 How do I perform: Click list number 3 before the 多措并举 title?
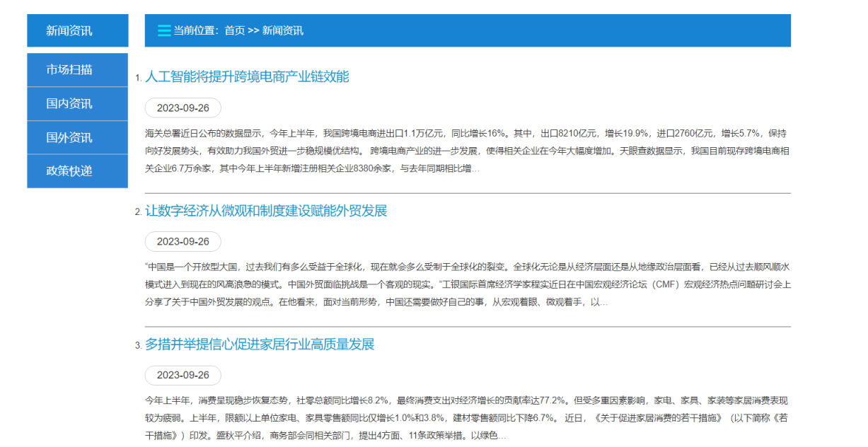tap(138, 346)
